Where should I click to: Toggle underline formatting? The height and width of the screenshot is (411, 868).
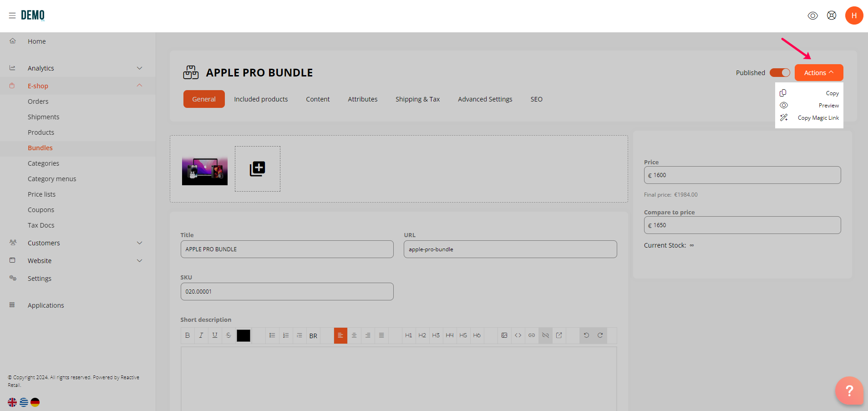click(x=215, y=335)
